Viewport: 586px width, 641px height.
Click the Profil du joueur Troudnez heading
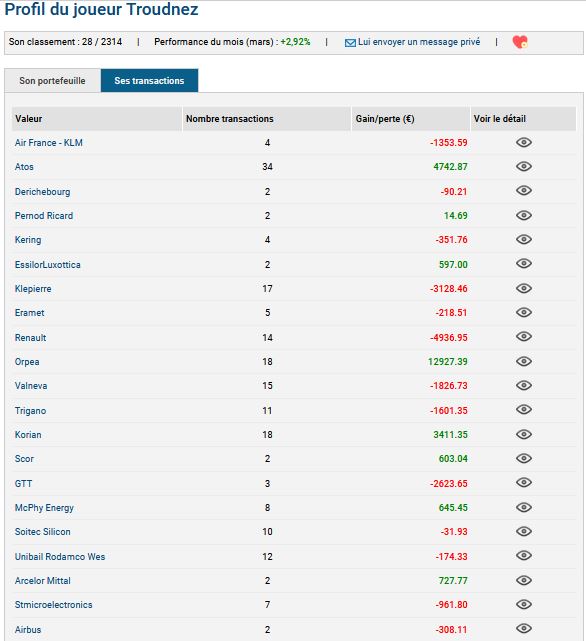click(x=101, y=9)
